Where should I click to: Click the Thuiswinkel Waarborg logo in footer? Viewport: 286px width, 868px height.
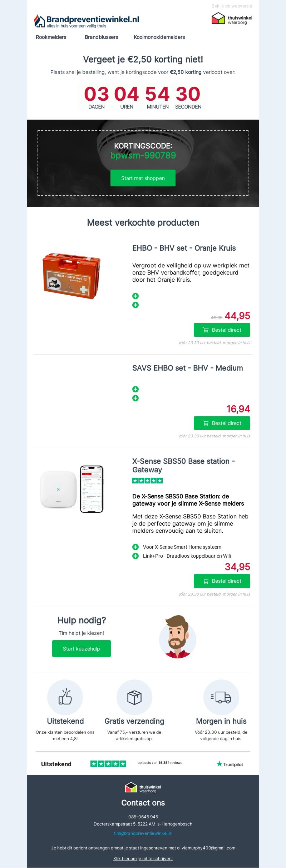point(143,787)
